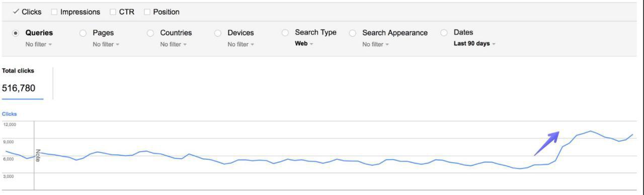Select the Devices radio button

(x=218, y=33)
